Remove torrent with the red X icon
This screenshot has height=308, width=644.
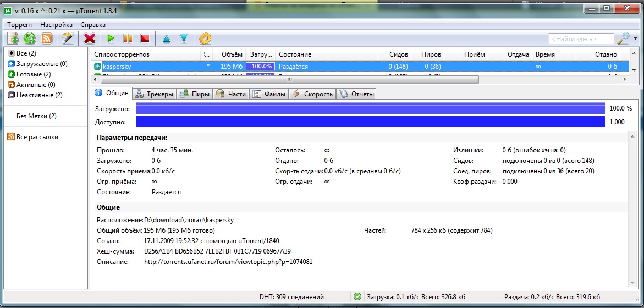(x=90, y=38)
